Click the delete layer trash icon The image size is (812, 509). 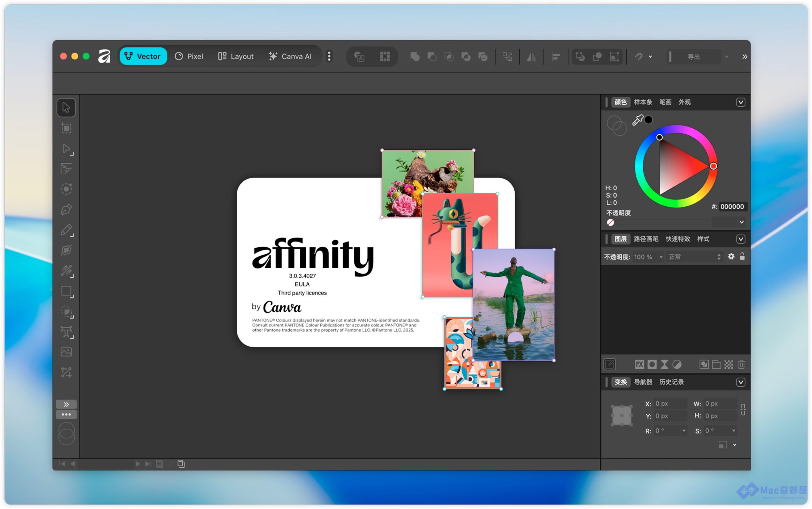pyautogui.click(x=741, y=365)
